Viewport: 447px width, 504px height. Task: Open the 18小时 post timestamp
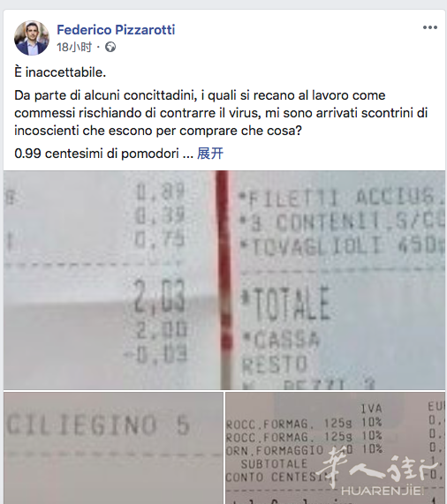point(74,48)
